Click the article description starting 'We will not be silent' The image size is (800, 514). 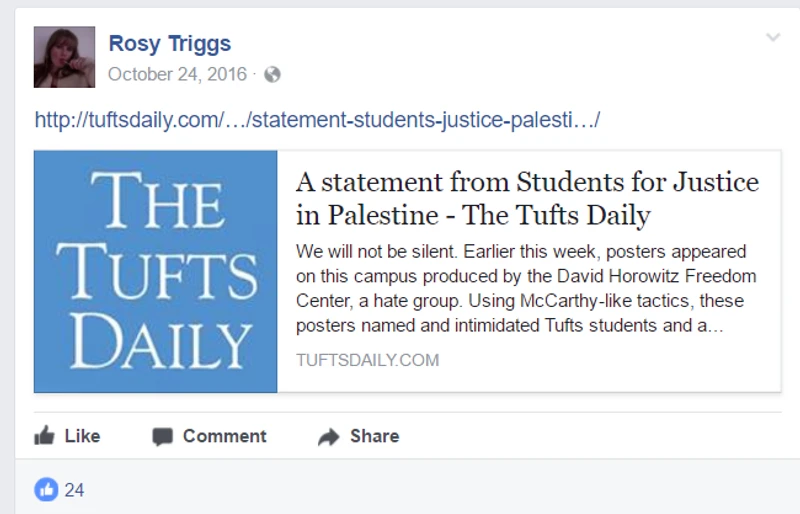tap(526, 288)
